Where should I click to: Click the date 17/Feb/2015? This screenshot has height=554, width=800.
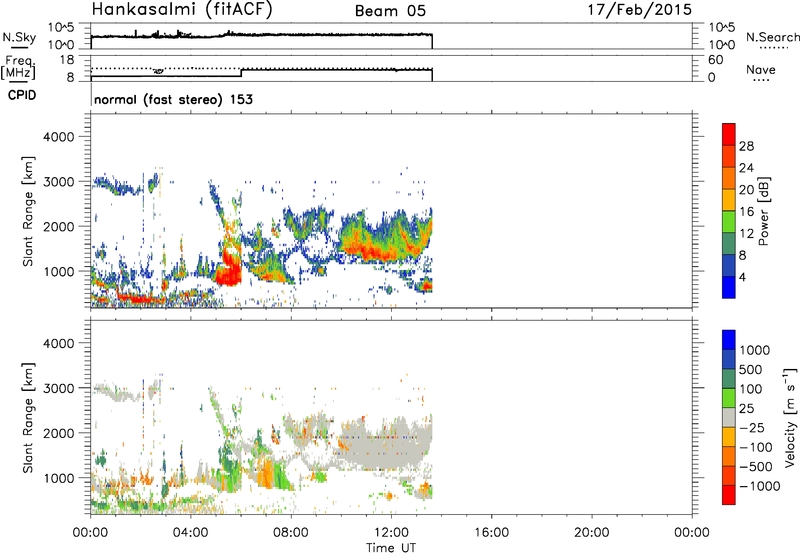tap(640, 9)
